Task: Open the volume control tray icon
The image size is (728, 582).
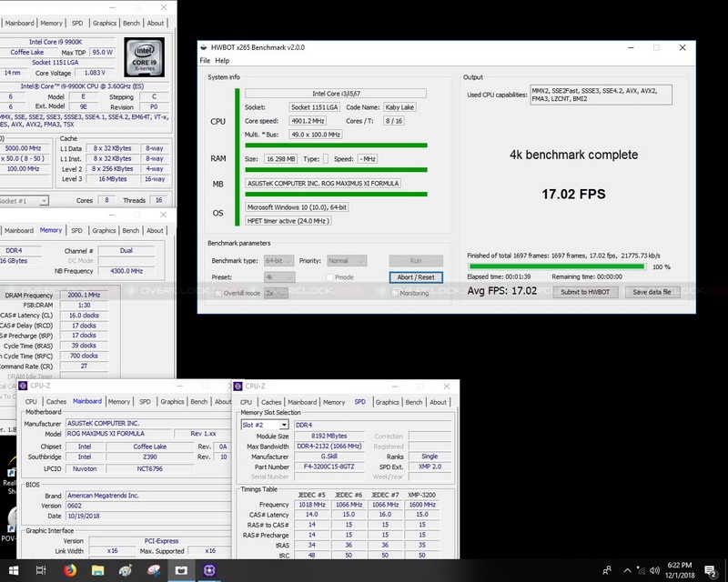Action: coord(654,570)
